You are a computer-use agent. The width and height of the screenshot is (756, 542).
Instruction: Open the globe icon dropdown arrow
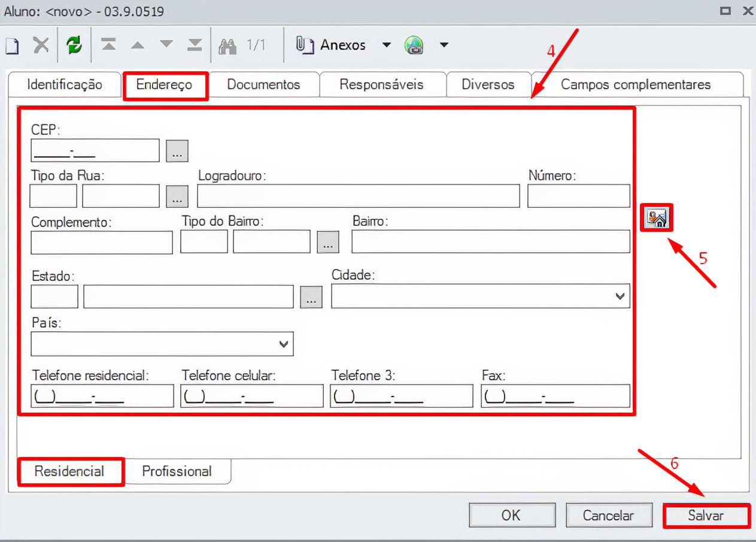click(x=444, y=46)
